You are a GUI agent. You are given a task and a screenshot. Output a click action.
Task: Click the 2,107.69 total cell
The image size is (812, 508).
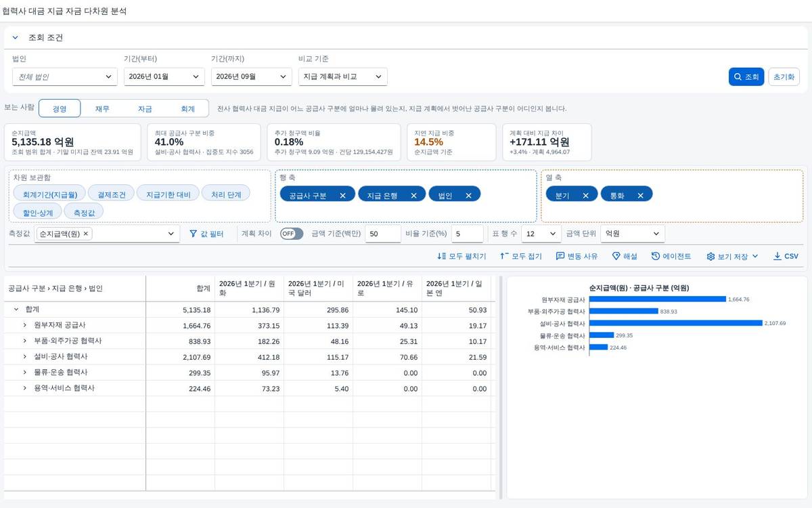[x=181, y=357]
